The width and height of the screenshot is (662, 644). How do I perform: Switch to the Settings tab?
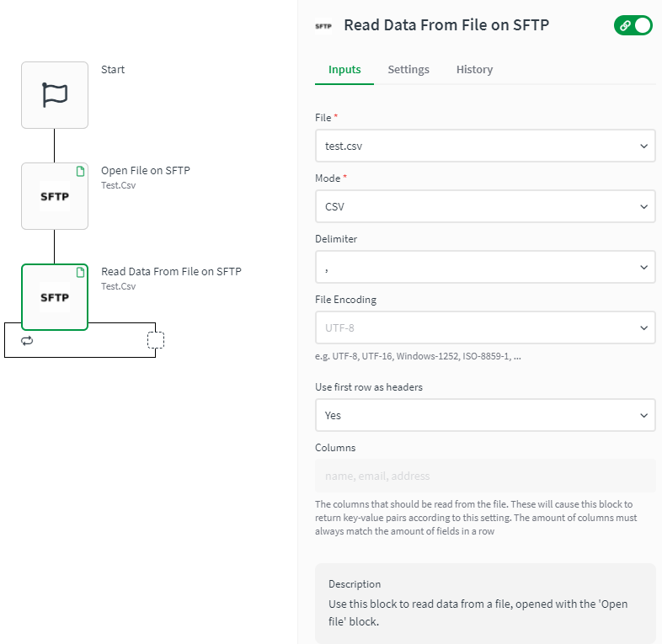(408, 70)
